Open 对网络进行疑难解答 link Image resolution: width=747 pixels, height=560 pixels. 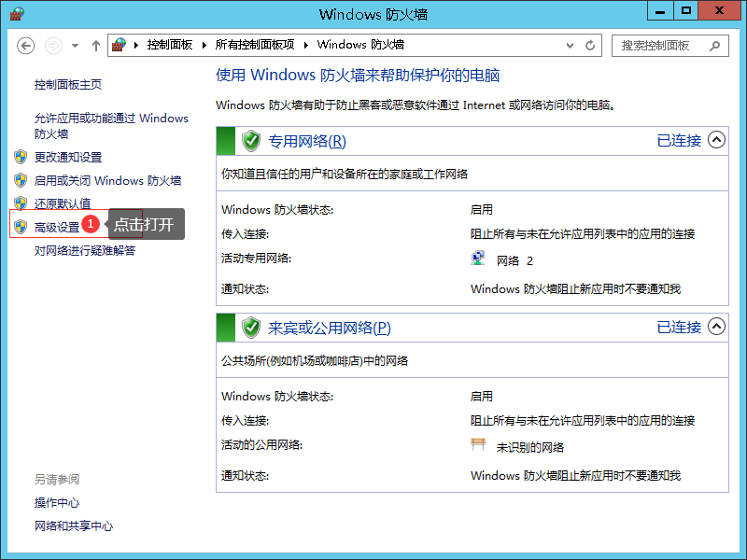85,250
